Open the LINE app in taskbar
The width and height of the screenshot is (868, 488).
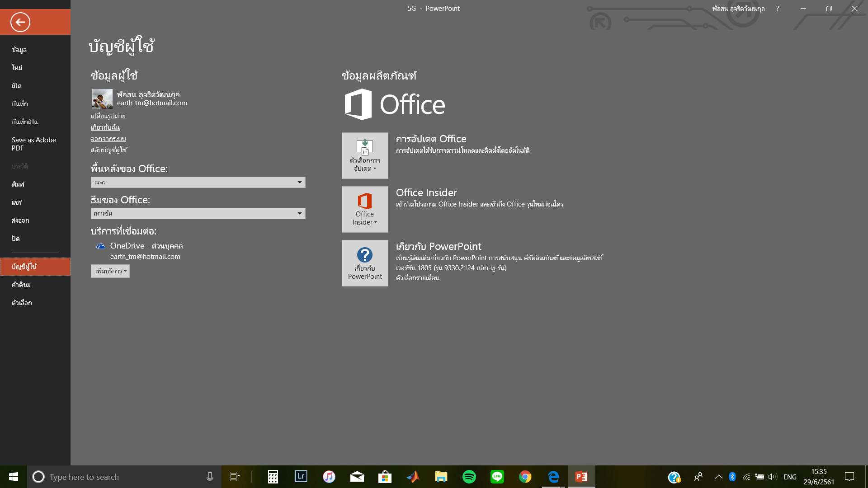497,477
